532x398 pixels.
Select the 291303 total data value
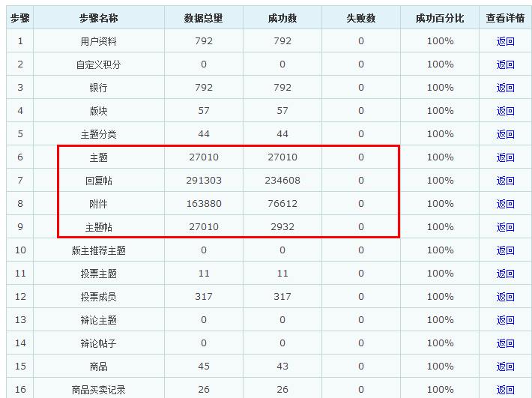click(x=204, y=181)
